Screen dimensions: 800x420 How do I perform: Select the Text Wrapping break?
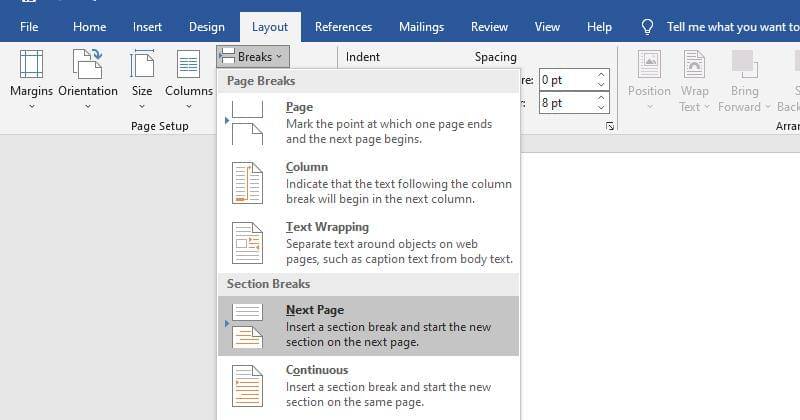(x=368, y=243)
